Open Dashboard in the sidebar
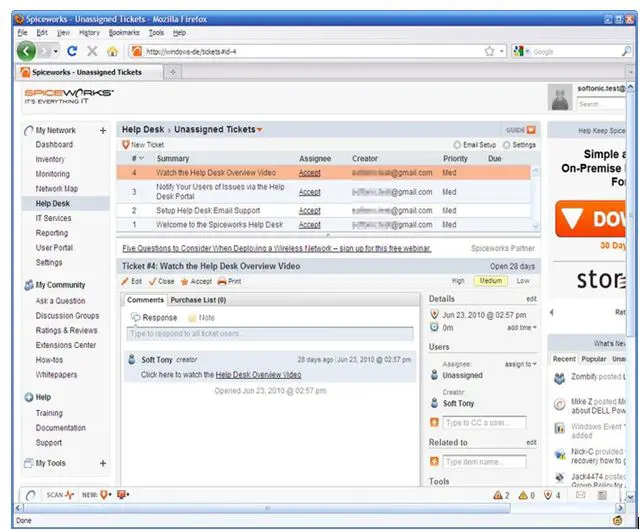 click(54, 145)
